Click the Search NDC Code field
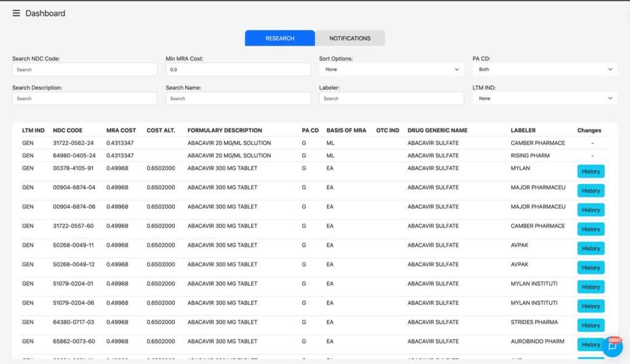 [85, 69]
